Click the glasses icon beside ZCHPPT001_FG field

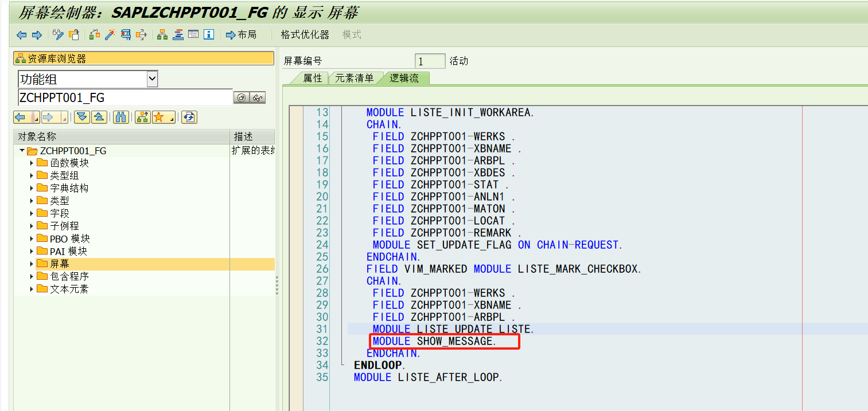pos(258,98)
